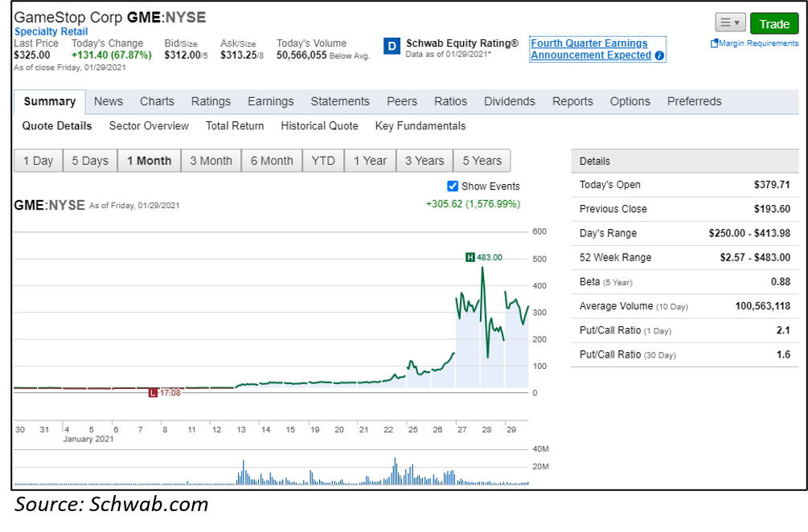Click the Previous Close value $193.60

click(x=771, y=209)
